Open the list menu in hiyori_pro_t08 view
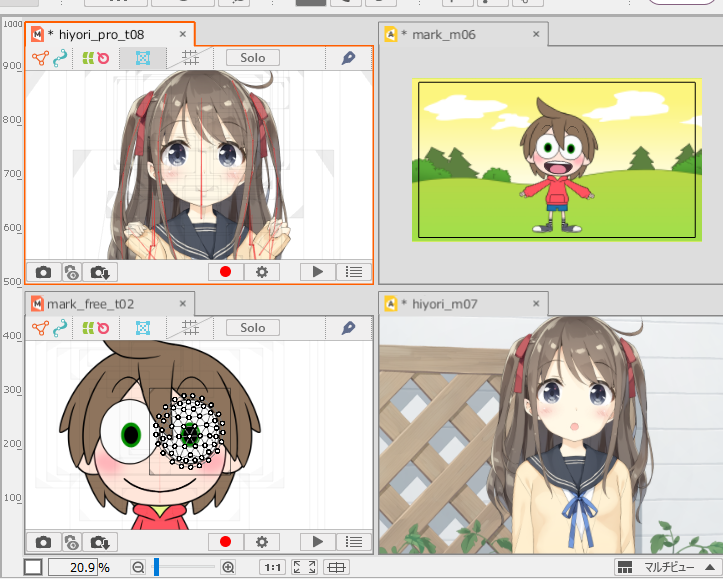This screenshot has height=579, width=723. [352, 271]
